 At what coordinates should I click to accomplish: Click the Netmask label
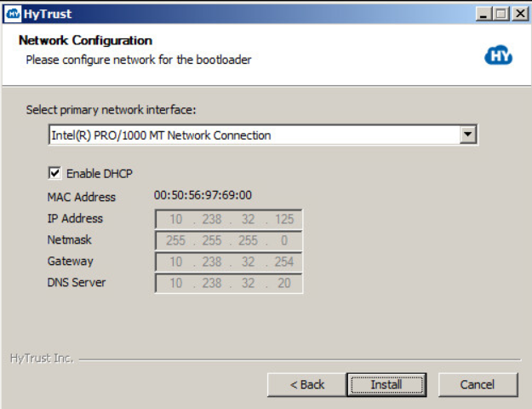coord(70,239)
